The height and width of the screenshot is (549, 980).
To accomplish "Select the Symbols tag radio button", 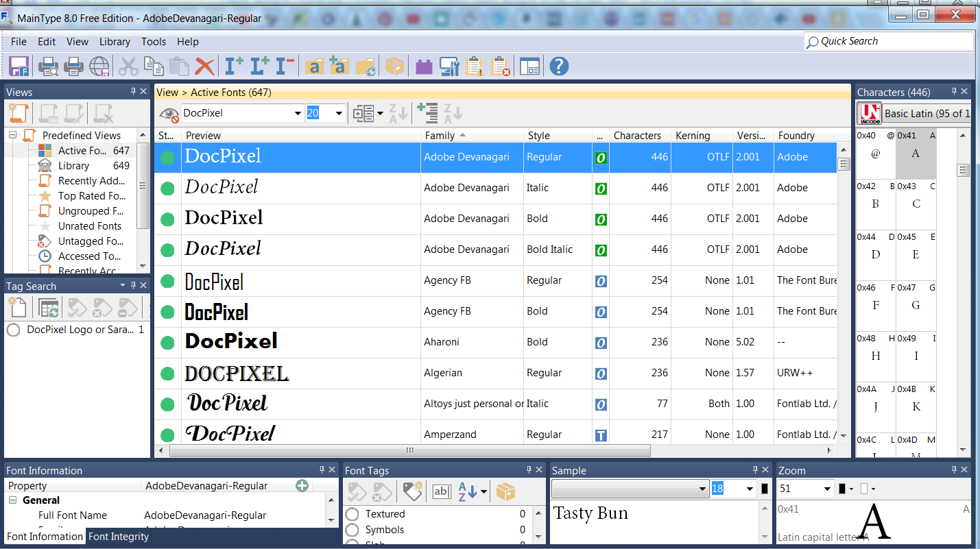I will (x=352, y=530).
